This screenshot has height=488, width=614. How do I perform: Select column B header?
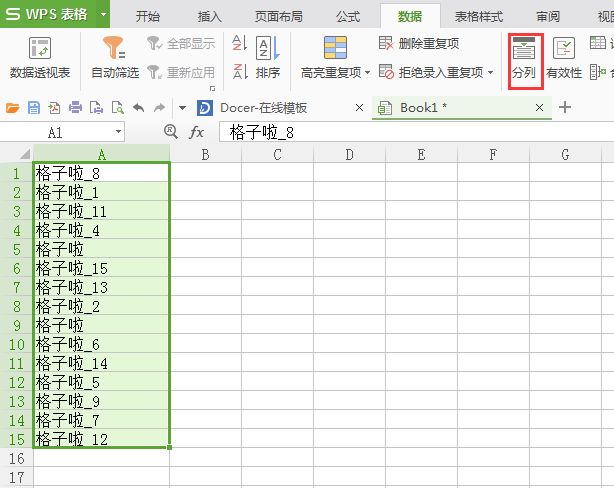click(206, 154)
